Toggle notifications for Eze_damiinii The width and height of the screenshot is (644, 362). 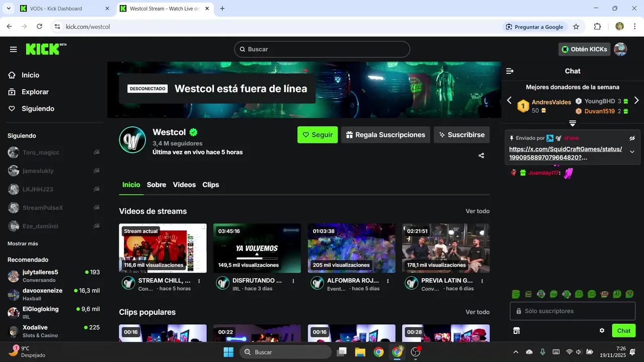pos(96,226)
